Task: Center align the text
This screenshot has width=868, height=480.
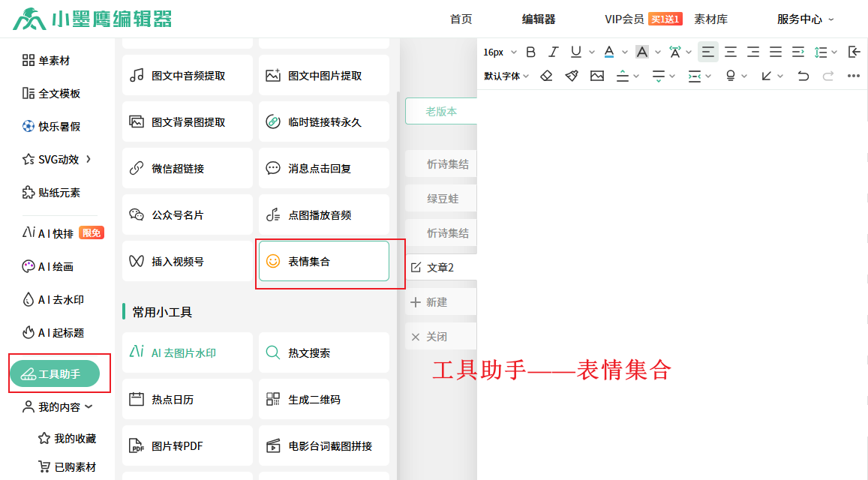Action: pyautogui.click(x=731, y=52)
